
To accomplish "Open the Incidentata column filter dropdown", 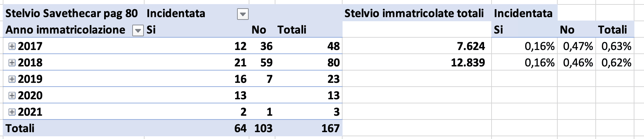I will [x=243, y=14].
